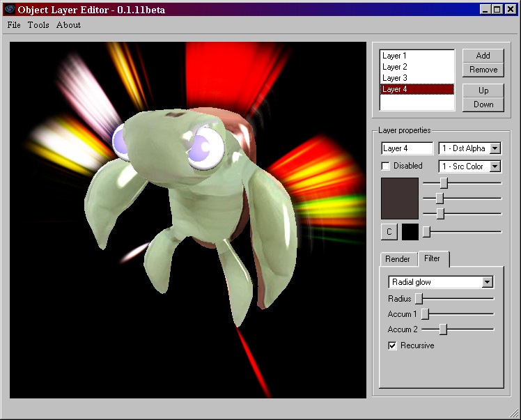
Task: Click the black color swatch
Action: point(410,232)
